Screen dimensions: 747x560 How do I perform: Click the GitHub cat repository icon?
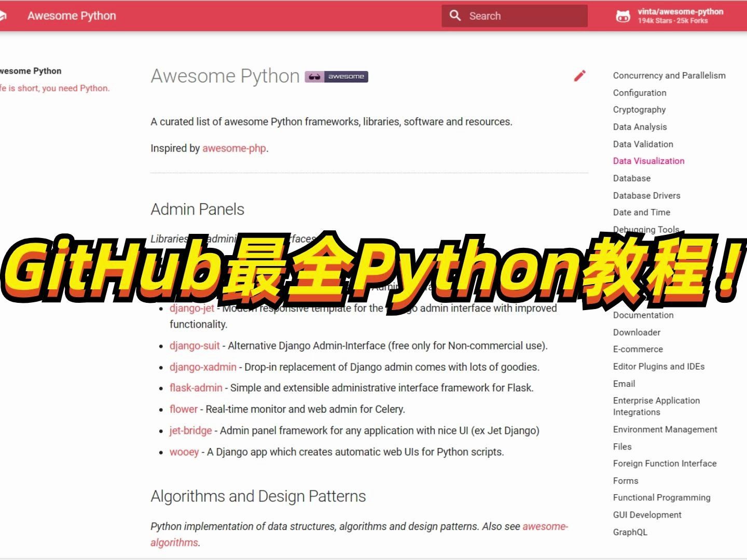pyautogui.click(x=623, y=16)
